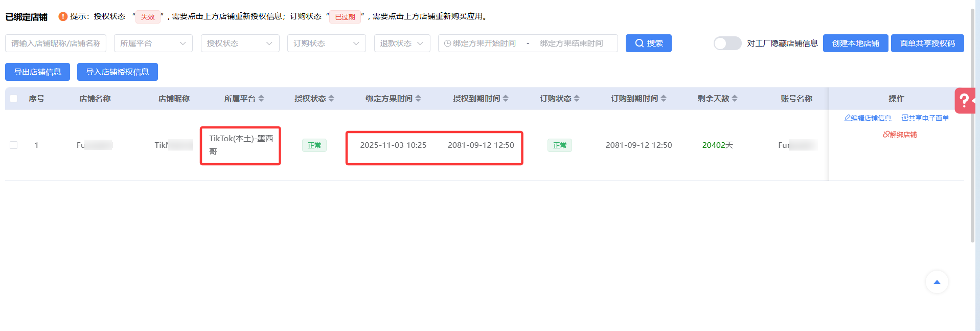The height and width of the screenshot is (331, 980).
Task: Click the 已过期 tag in tip text
Action: 345,17
